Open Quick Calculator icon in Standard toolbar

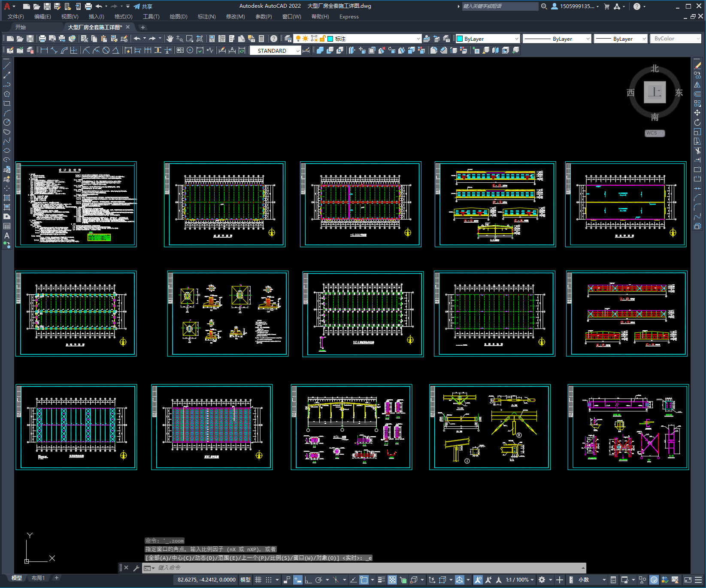[x=261, y=39]
